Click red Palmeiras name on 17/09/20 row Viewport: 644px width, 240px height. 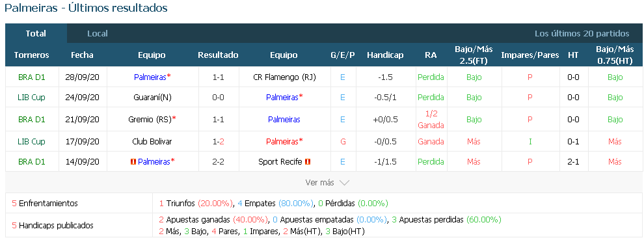(284, 142)
